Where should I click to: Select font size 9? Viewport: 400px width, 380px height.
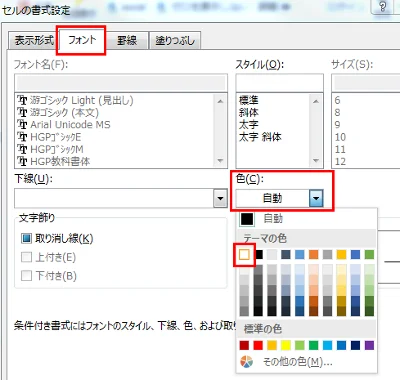coord(337,125)
